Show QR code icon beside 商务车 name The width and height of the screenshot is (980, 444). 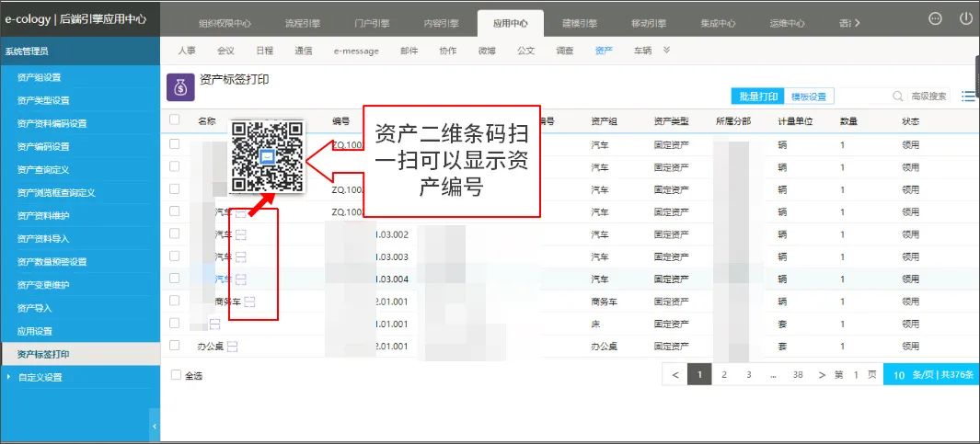click(250, 302)
